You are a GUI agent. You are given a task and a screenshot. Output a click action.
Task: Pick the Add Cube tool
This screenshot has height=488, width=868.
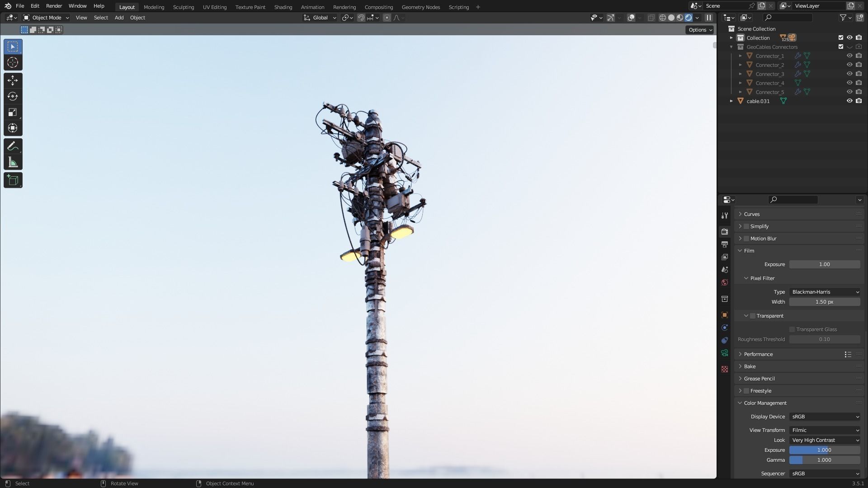tap(13, 180)
